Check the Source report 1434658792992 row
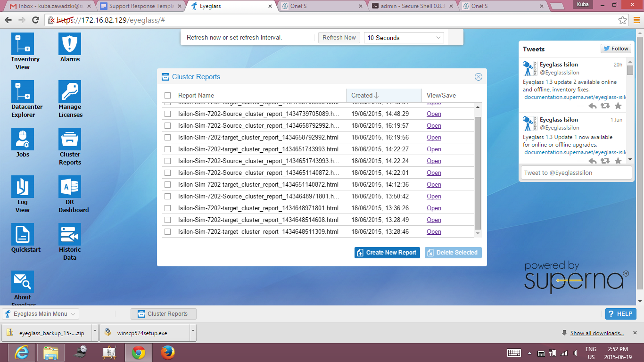 167,126
